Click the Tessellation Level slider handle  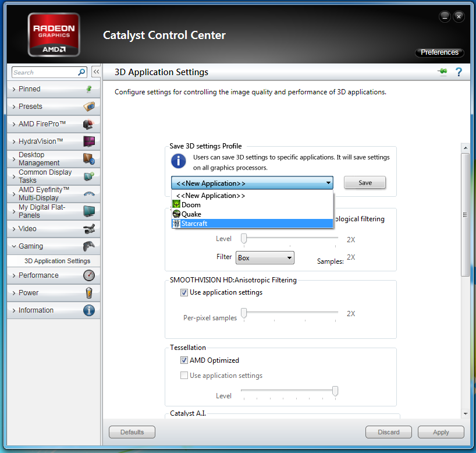click(335, 391)
